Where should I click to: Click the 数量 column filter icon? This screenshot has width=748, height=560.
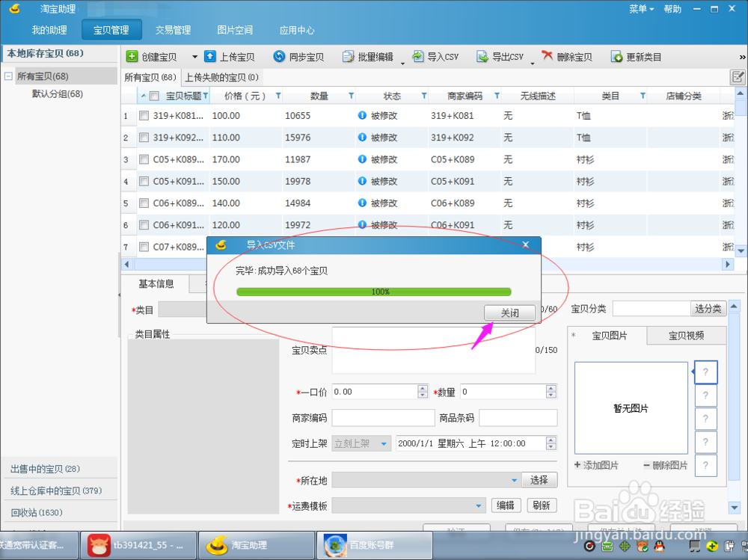[x=351, y=96]
